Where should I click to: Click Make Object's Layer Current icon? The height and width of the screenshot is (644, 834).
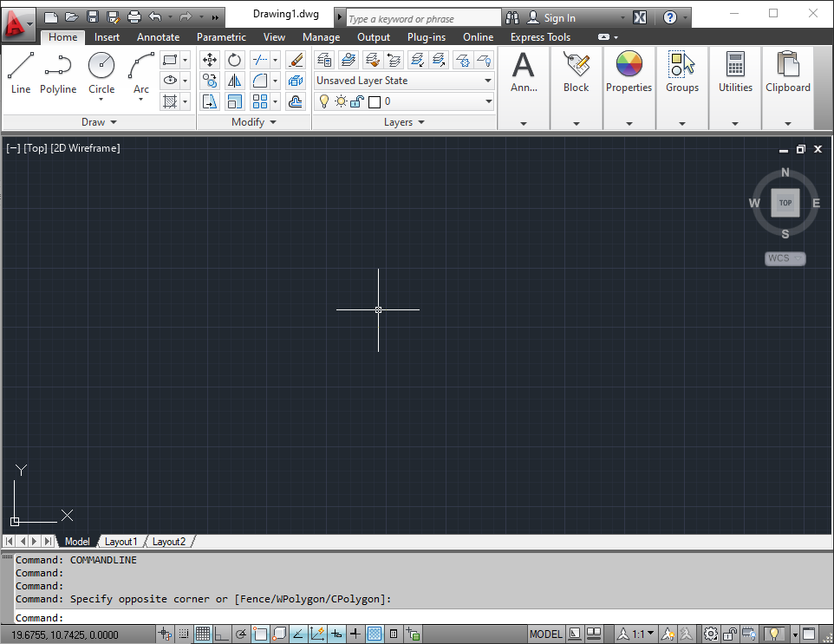click(349, 60)
